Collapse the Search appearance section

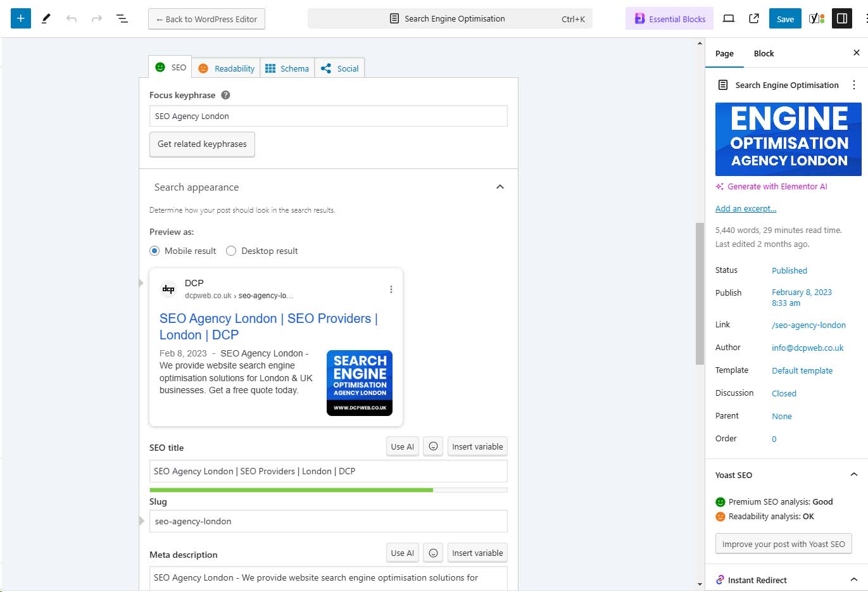pyautogui.click(x=500, y=187)
